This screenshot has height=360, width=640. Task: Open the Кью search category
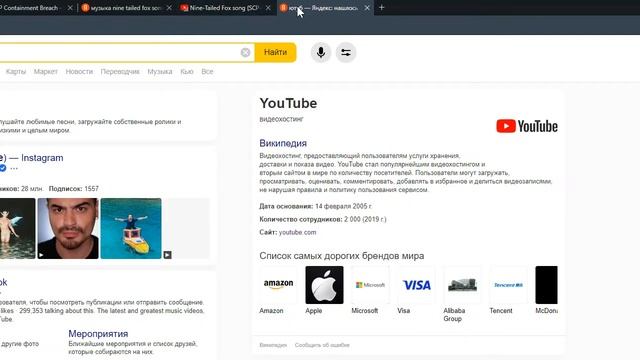187,71
